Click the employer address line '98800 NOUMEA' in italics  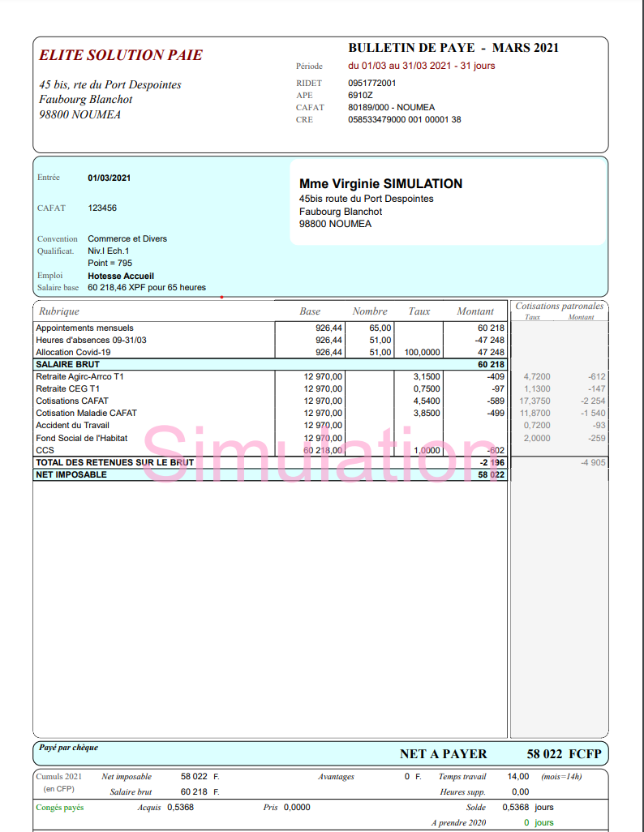point(79,114)
